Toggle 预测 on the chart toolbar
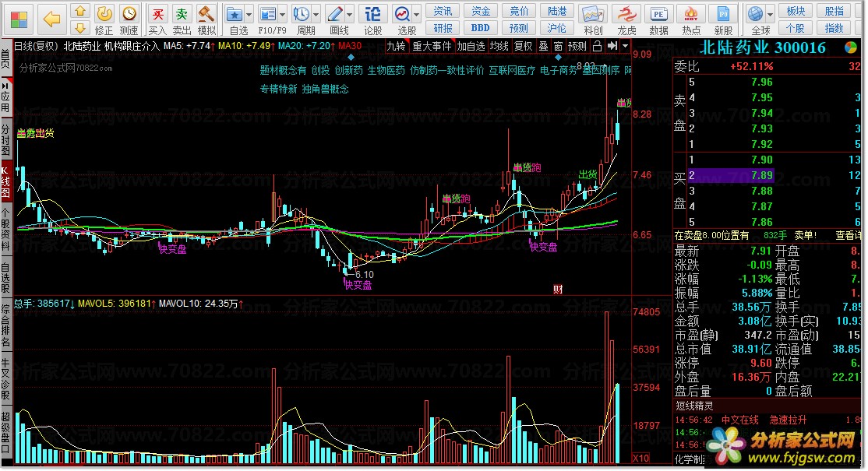Image resolution: width=868 pixels, height=471 pixels. coord(577,47)
